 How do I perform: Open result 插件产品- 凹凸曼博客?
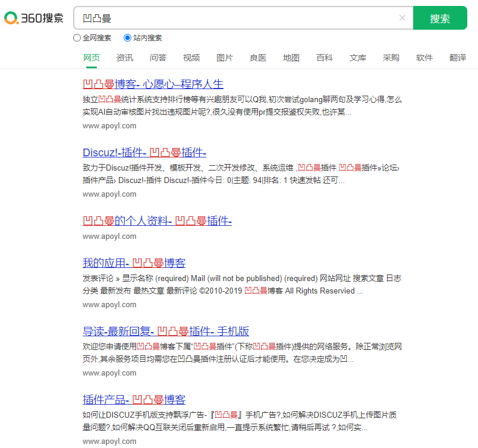tap(134, 399)
